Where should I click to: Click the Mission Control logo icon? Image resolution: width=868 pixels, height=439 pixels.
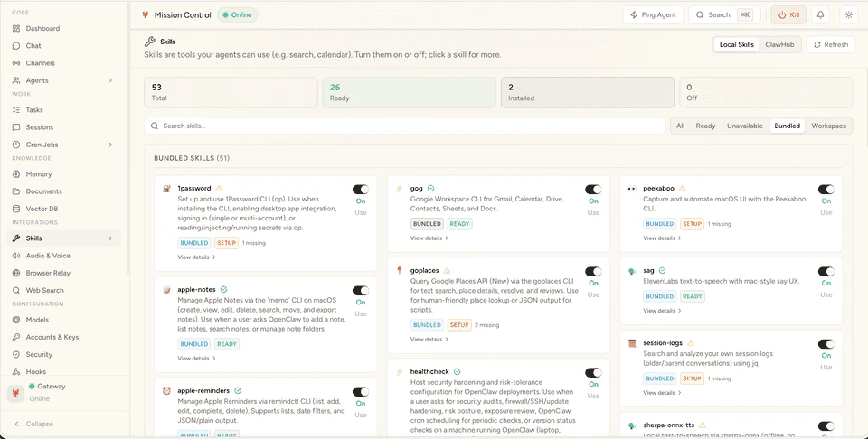tap(146, 15)
